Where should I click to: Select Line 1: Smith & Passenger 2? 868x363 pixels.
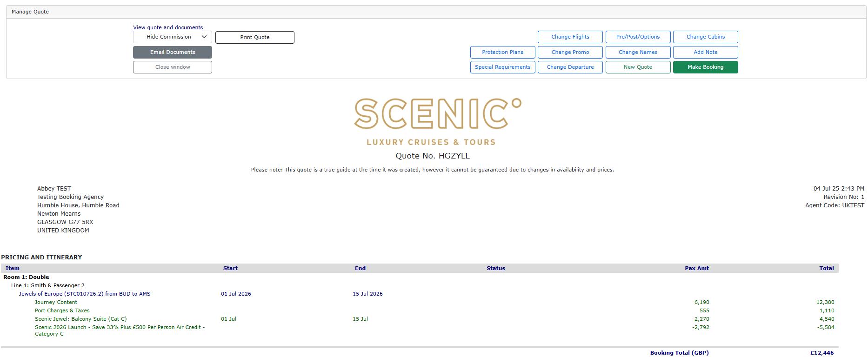point(48,285)
